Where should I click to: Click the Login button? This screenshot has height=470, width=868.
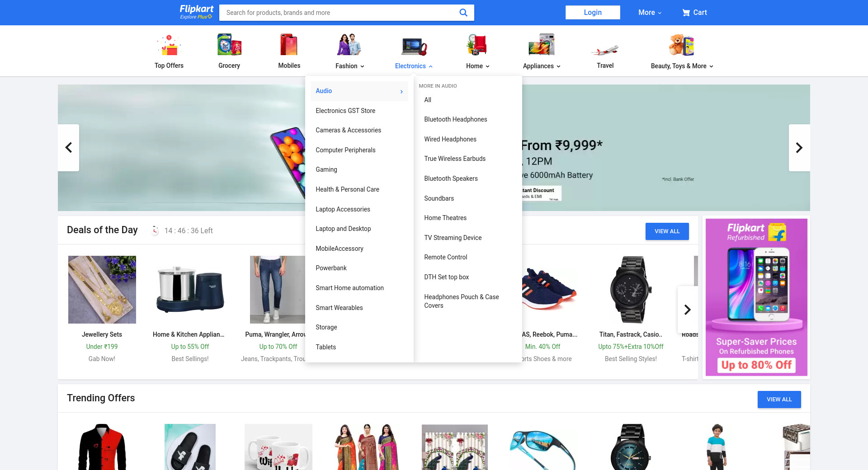(x=592, y=13)
